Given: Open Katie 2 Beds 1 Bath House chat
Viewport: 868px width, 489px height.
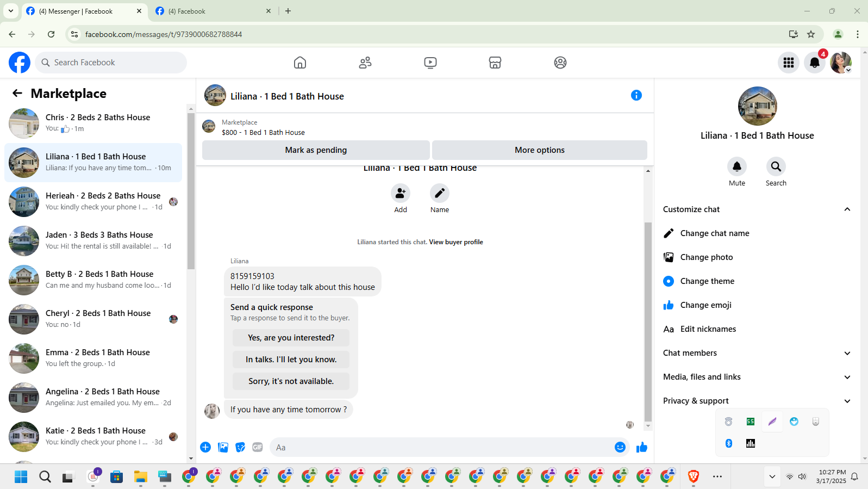Looking at the screenshot, I should tap(93, 436).
